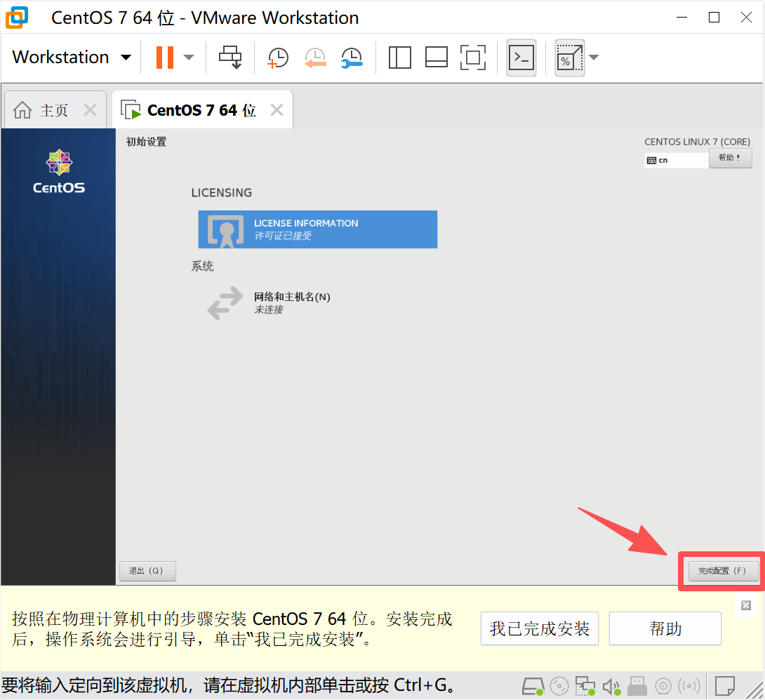Click the VMware Workstation title bar icon
The image size is (765, 700).
pyautogui.click(x=17, y=18)
